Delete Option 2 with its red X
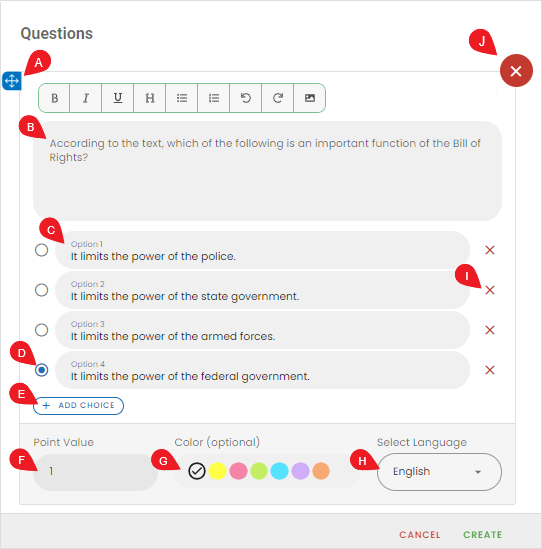Image resolution: width=542 pixels, height=549 pixels. click(x=490, y=290)
